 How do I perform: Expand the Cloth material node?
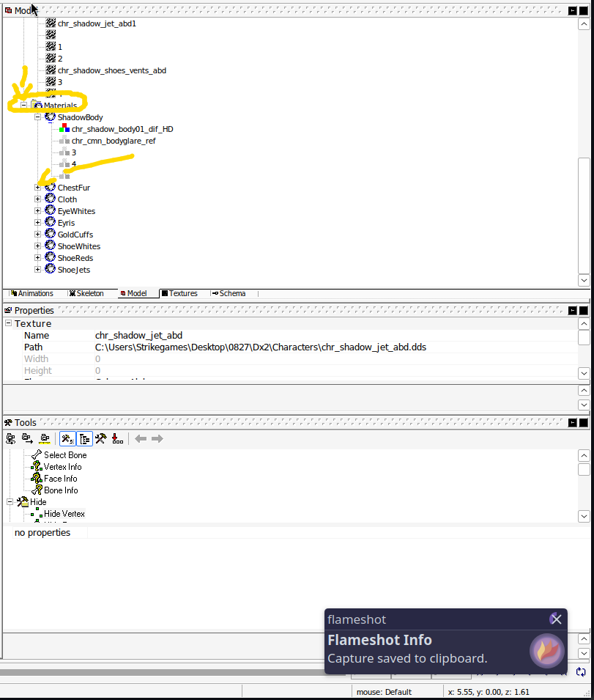(x=38, y=199)
